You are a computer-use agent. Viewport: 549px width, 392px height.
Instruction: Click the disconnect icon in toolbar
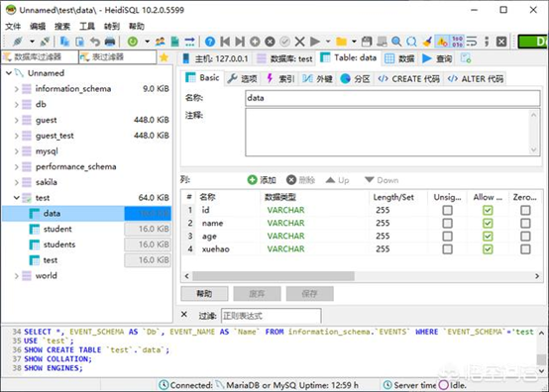(45, 42)
